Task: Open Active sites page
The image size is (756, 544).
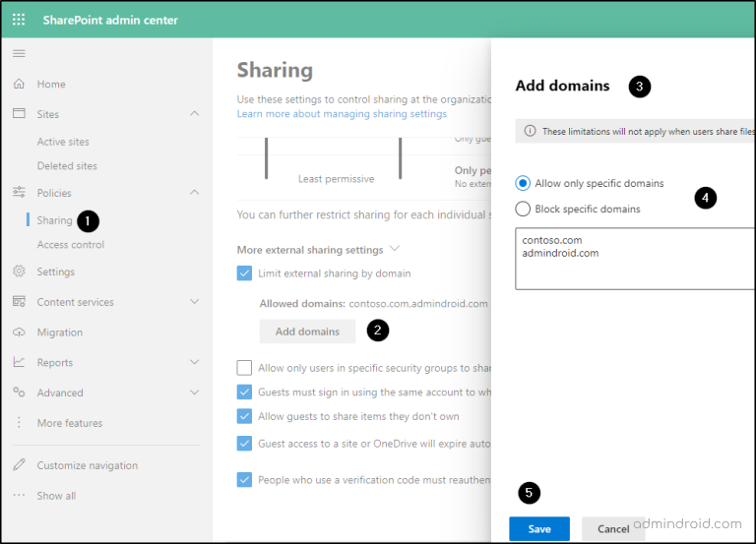Action: point(63,142)
